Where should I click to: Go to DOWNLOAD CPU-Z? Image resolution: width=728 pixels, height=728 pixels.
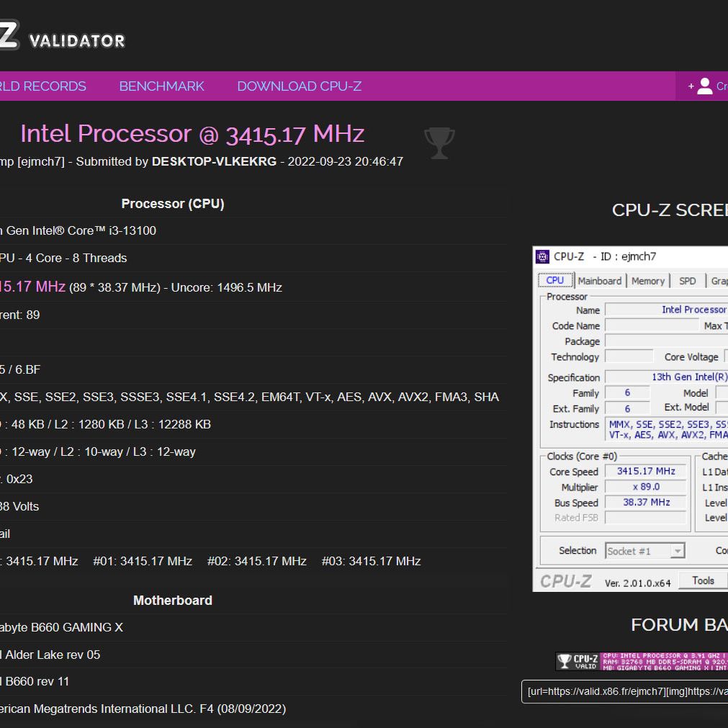point(300,86)
